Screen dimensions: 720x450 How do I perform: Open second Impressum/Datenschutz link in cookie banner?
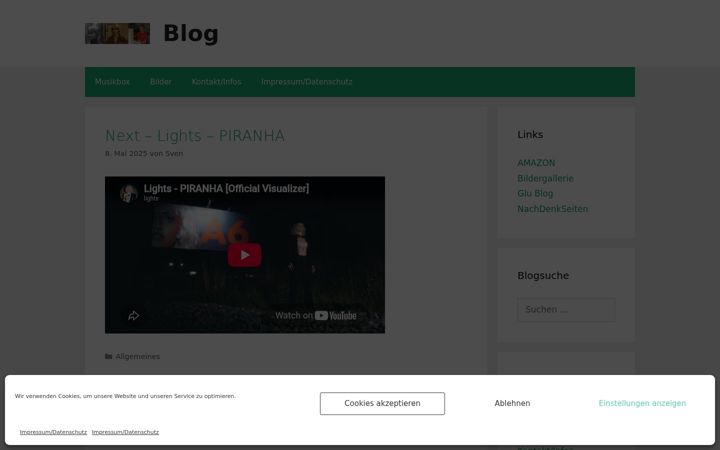pos(125,432)
